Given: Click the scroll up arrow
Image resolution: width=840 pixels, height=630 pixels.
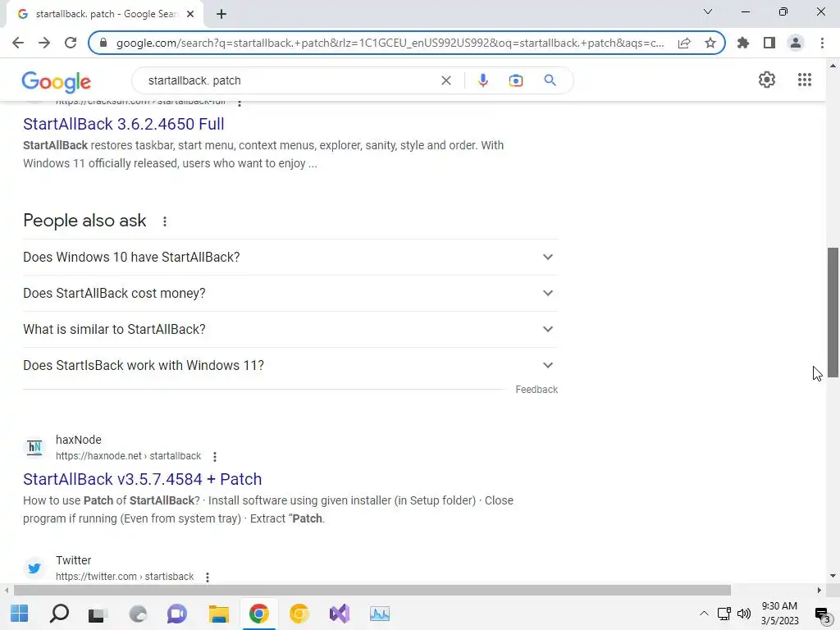Looking at the screenshot, I should [x=833, y=66].
